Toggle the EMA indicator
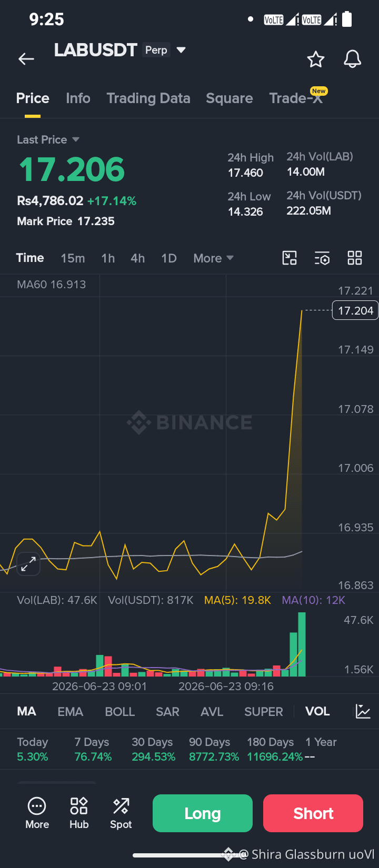 pyautogui.click(x=71, y=712)
